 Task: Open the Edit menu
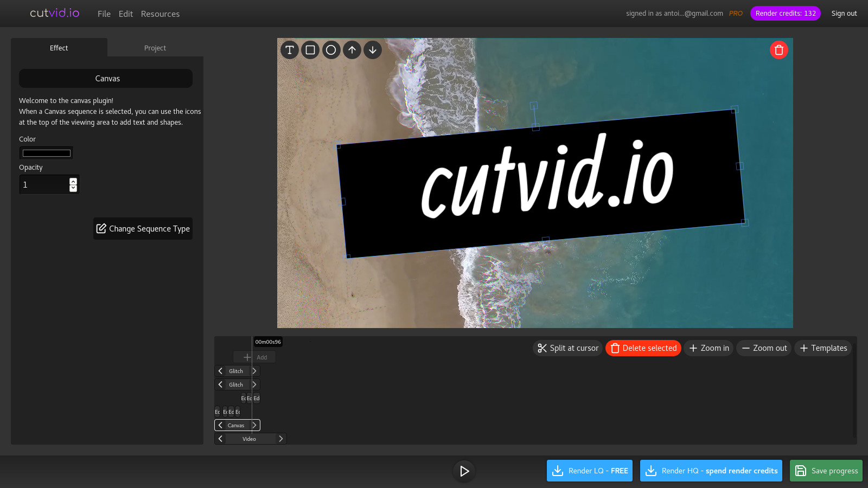click(126, 14)
